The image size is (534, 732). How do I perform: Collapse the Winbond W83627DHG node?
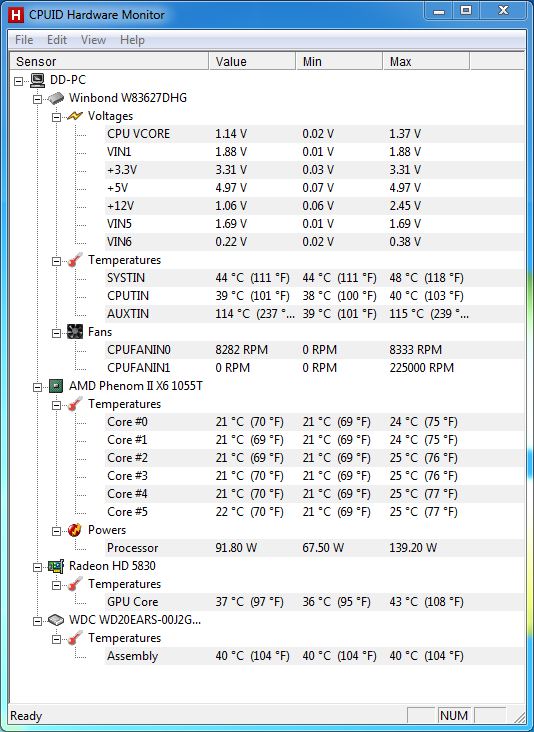(37, 99)
